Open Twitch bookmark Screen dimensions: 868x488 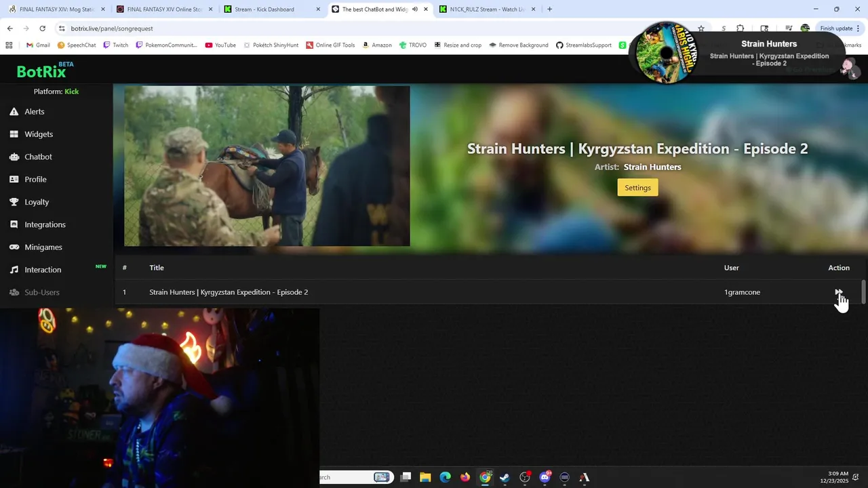pos(115,45)
